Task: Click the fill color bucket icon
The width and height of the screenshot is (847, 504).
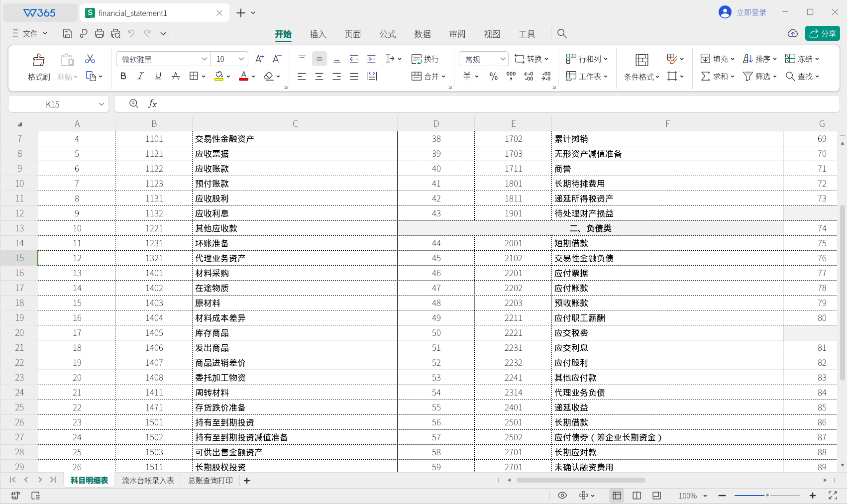Action: click(219, 76)
